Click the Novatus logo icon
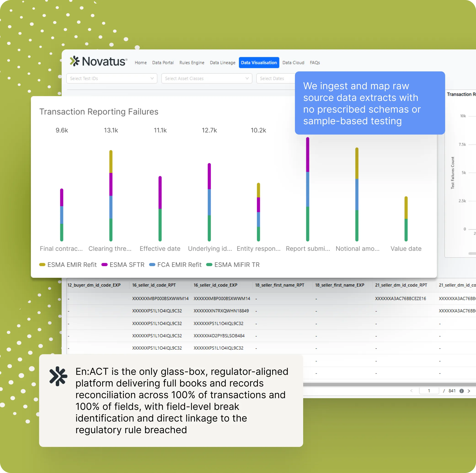The image size is (476, 473). tap(74, 61)
